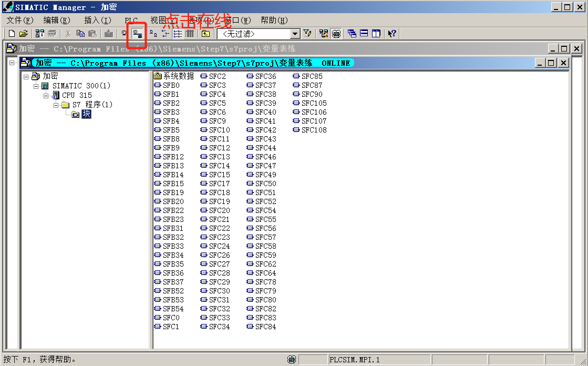Select block SFC84 in the list
The image size is (588, 366).
point(266,327)
